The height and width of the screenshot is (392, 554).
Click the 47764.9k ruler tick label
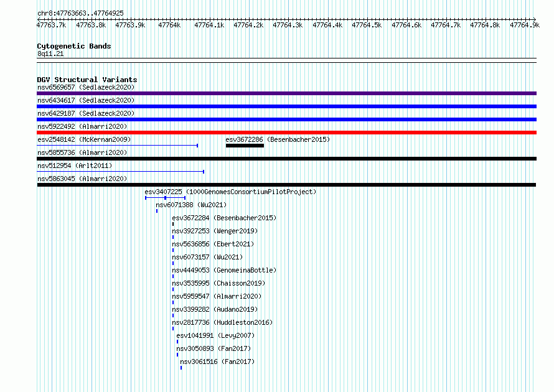tap(525, 25)
